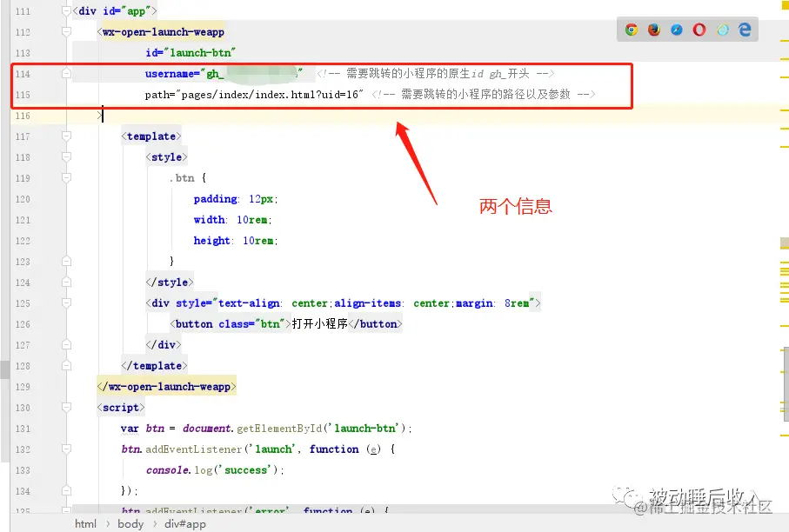Screen dimensions: 789x532
Task: Click line number 126 in gutter
Action: 23,324
